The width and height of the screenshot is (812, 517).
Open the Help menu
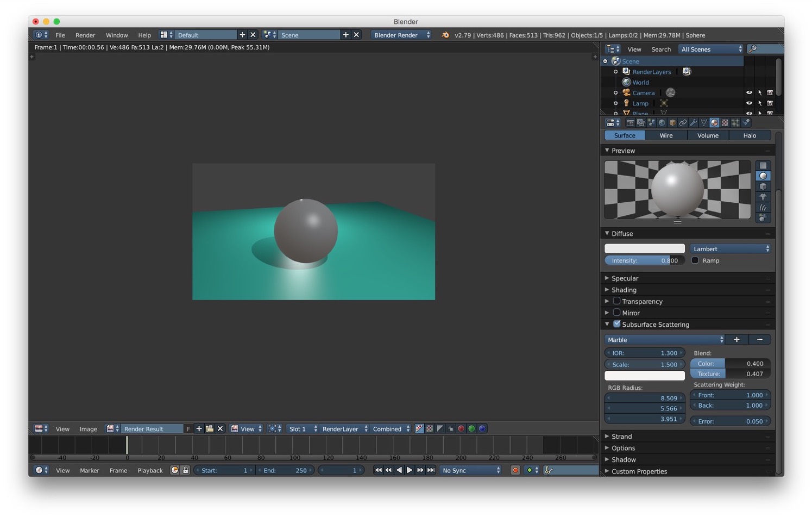pos(144,35)
